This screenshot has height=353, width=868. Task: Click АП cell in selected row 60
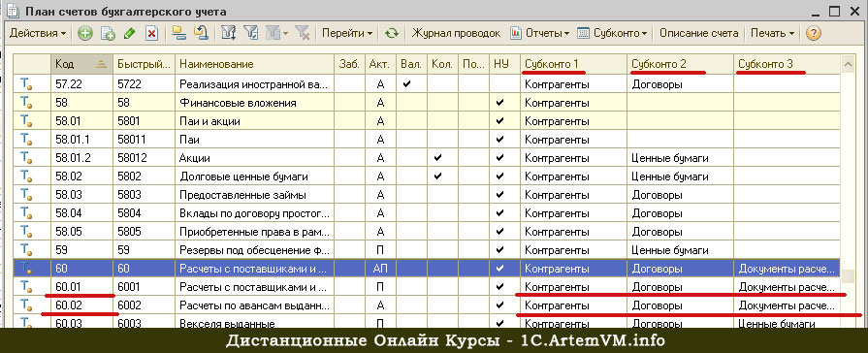(380, 269)
